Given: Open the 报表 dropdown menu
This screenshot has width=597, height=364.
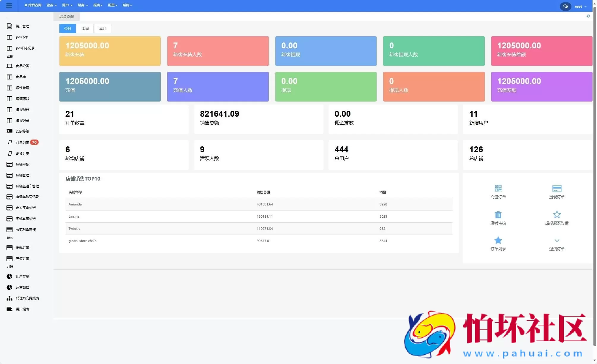Looking at the screenshot, I should click(98, 5).
